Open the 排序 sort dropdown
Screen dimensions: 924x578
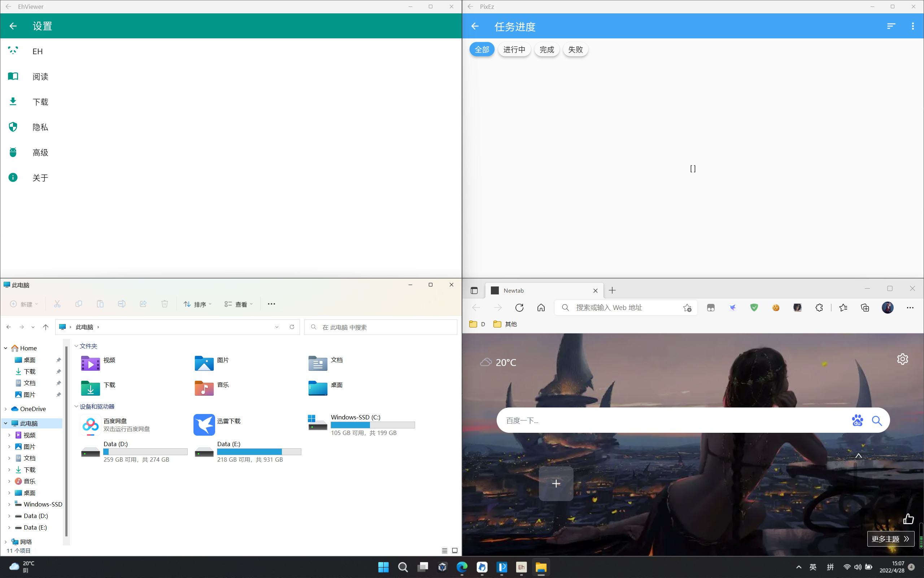coord(197,304)
